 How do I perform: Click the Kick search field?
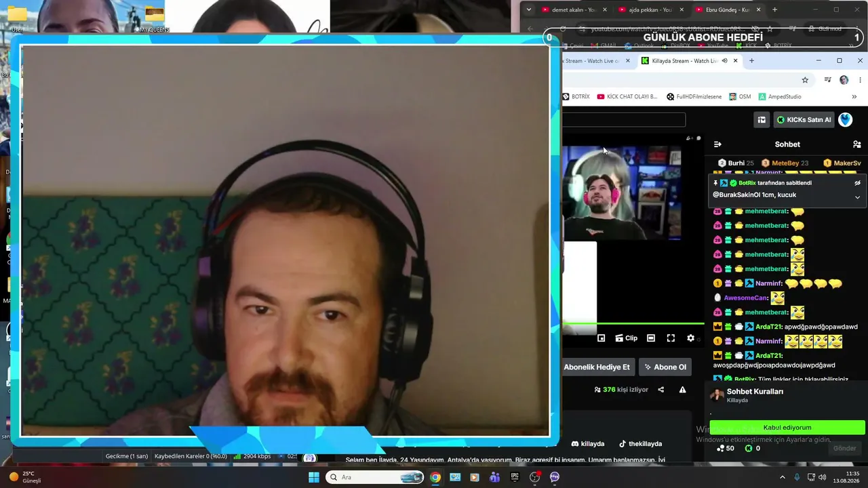click(624, 120)
